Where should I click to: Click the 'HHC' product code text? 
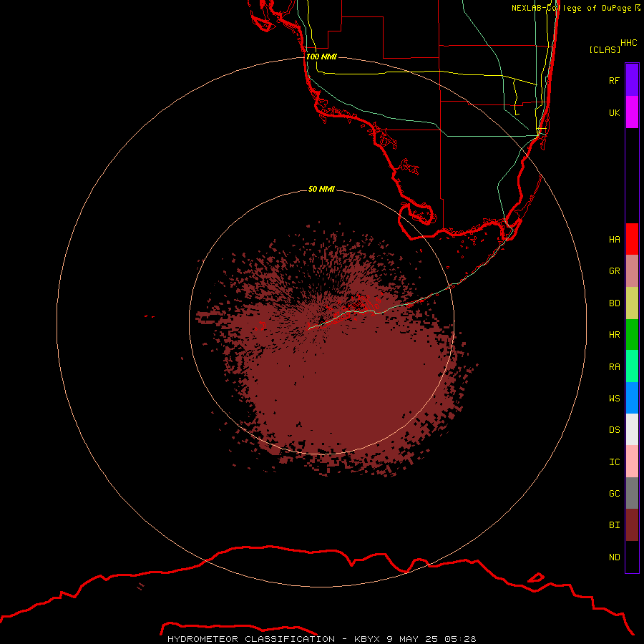coord(629,43)
